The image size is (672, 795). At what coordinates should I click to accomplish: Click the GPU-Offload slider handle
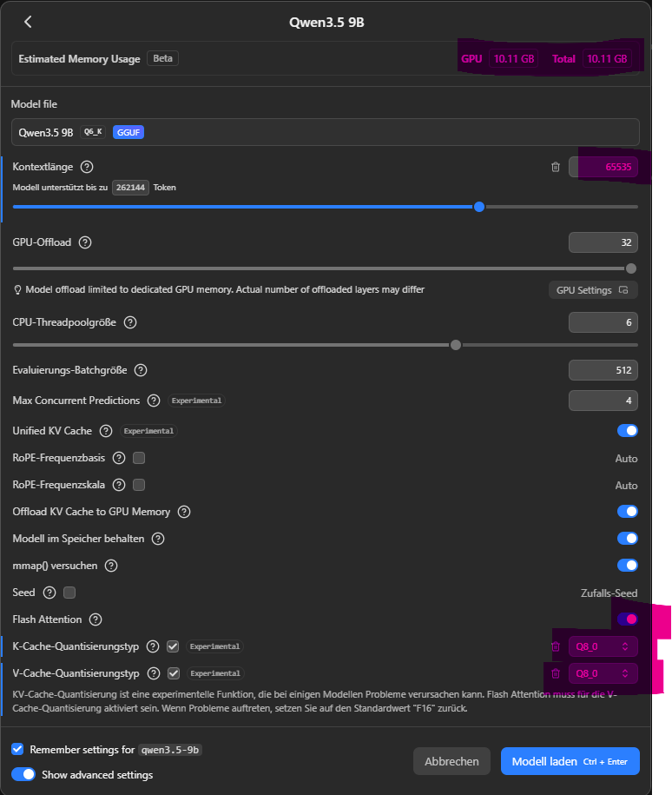631,268
